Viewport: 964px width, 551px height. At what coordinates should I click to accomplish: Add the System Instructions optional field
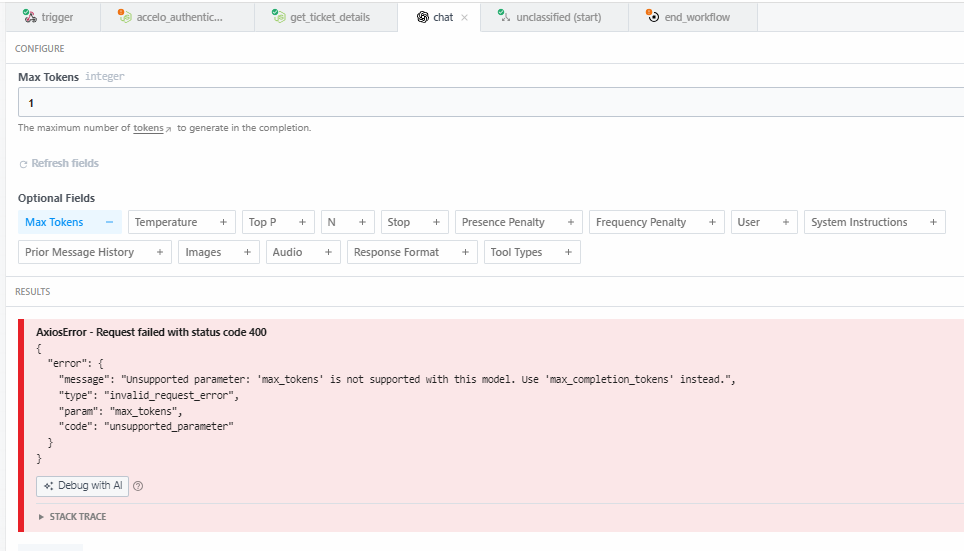[x=874, y=222]
